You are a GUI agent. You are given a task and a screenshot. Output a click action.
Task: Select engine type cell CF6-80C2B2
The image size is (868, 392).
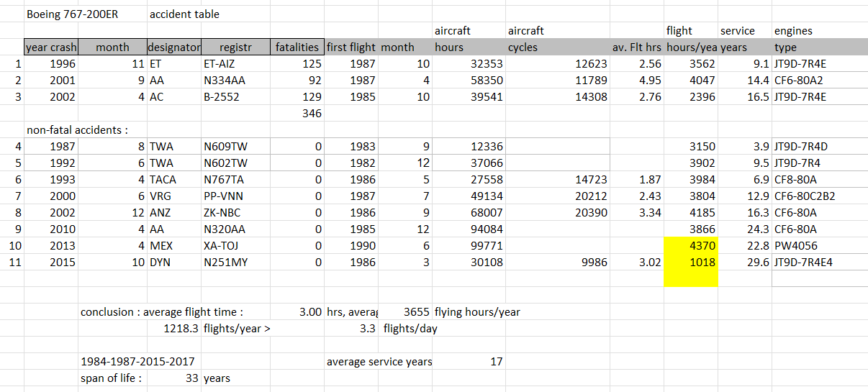point(819,196)
